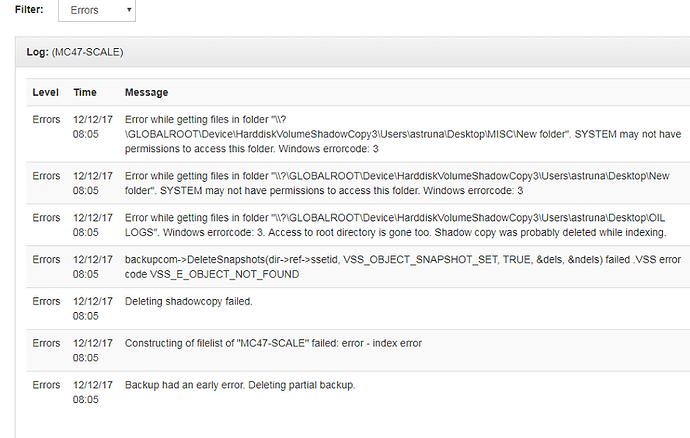690x438 pixels.
Task: Click the Filter dropdown arrow
Action: click(129, 10)
